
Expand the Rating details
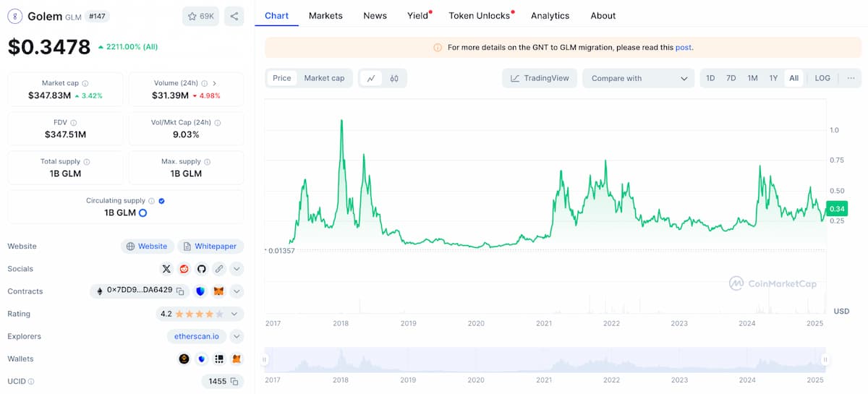[x=234, y=314]
